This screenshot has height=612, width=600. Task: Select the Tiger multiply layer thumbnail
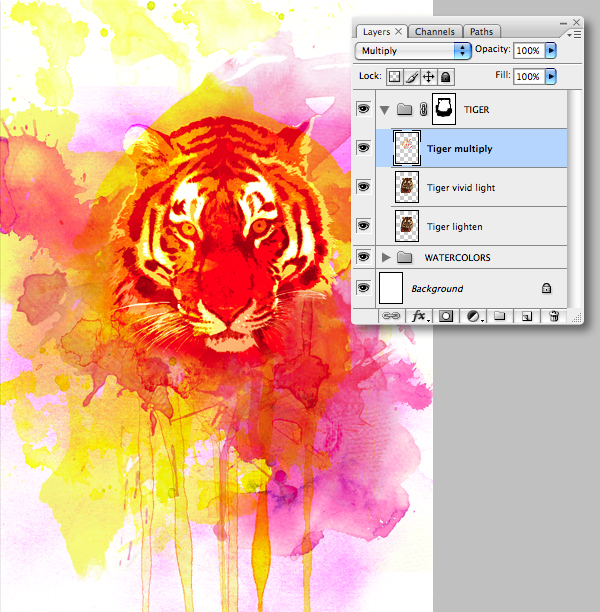[x=407, y=148]
